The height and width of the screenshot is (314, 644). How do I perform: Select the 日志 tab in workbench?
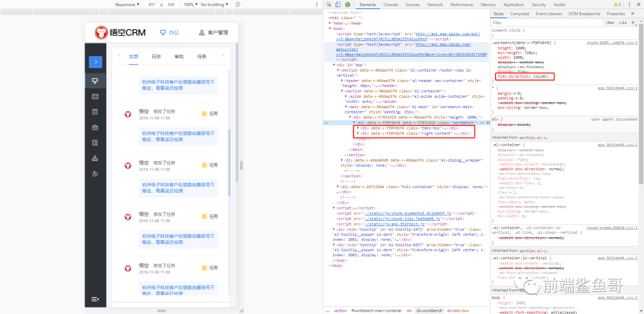[x=156, y=57]
